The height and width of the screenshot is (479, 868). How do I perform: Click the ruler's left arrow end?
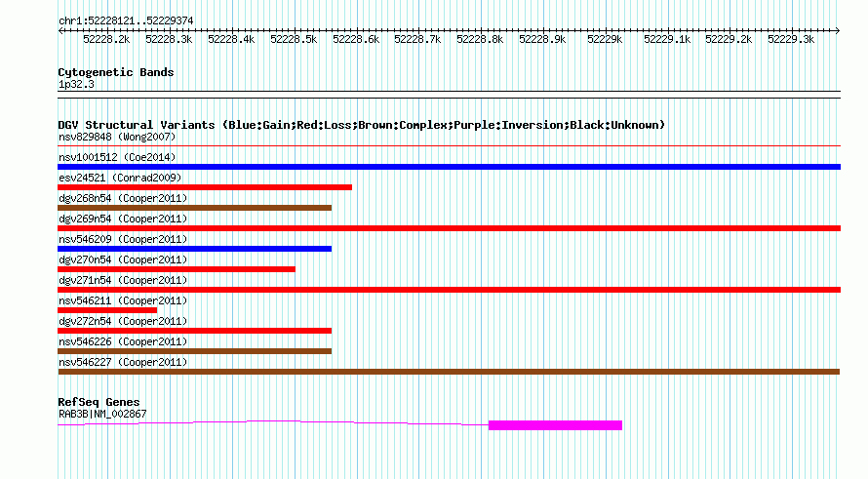click(60, 30)
